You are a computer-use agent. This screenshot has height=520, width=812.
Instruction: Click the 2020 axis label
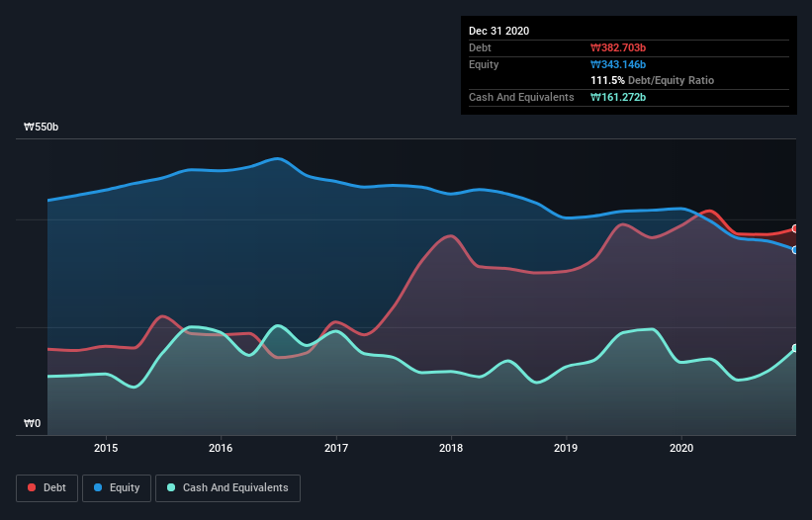(x=681, y=448)
